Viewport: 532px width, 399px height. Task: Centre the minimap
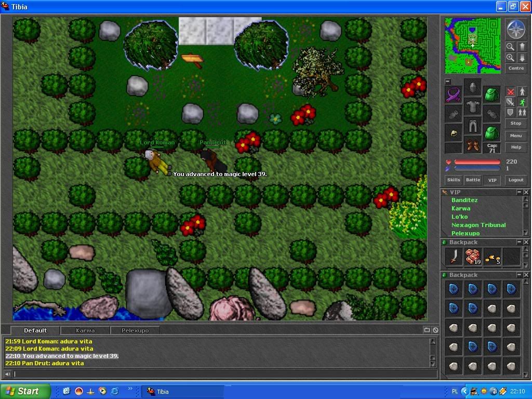(x=516, y=68)
